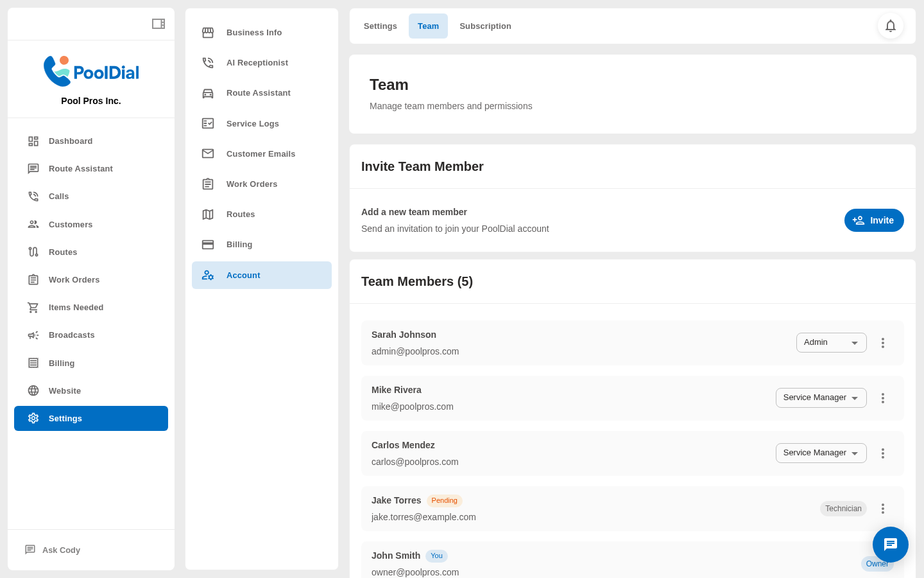Select Broadcasts in the left navigation
This screenshot has height=578, width=924.
tap(71, 335)
